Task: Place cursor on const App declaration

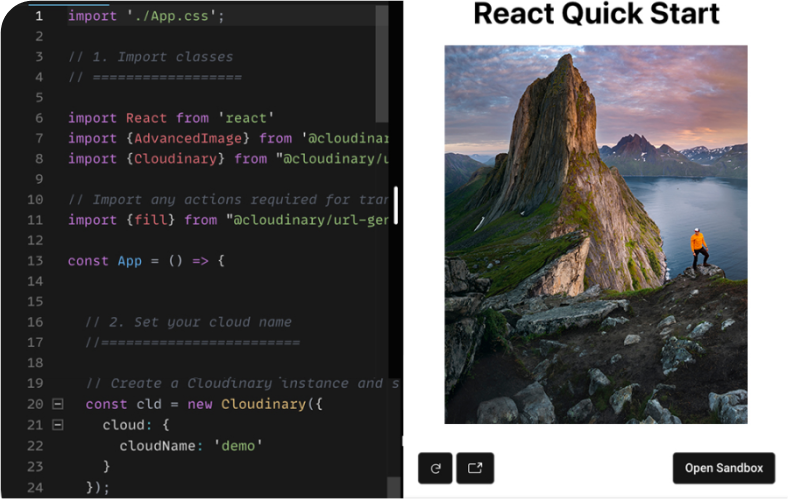Action: [130, 261]
